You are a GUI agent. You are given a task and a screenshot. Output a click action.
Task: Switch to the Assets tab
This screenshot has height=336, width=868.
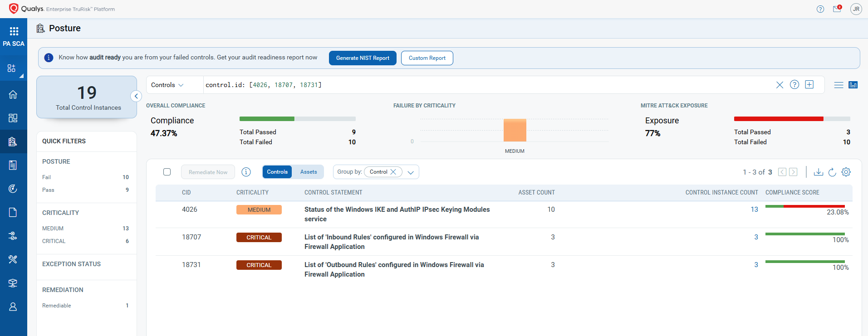[309, 172]
